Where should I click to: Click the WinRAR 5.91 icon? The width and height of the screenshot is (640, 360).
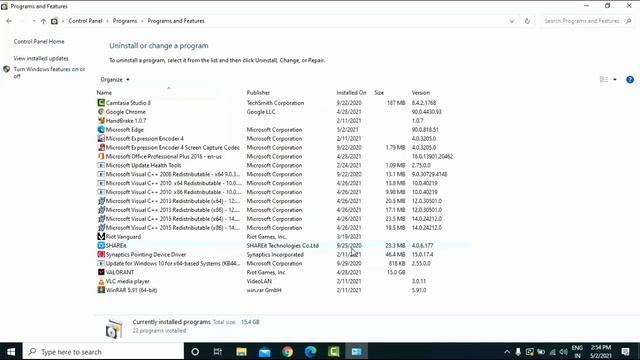101,290
